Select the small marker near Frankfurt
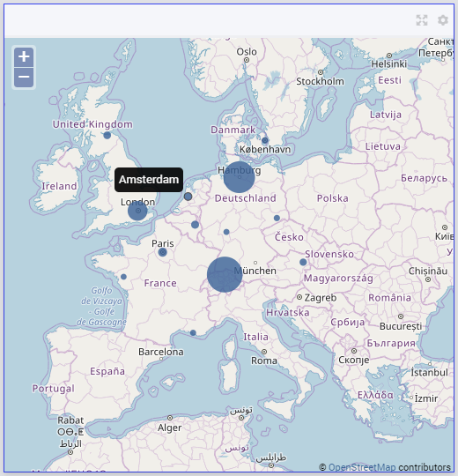This screenshot has width=458, height=476. 226,232
